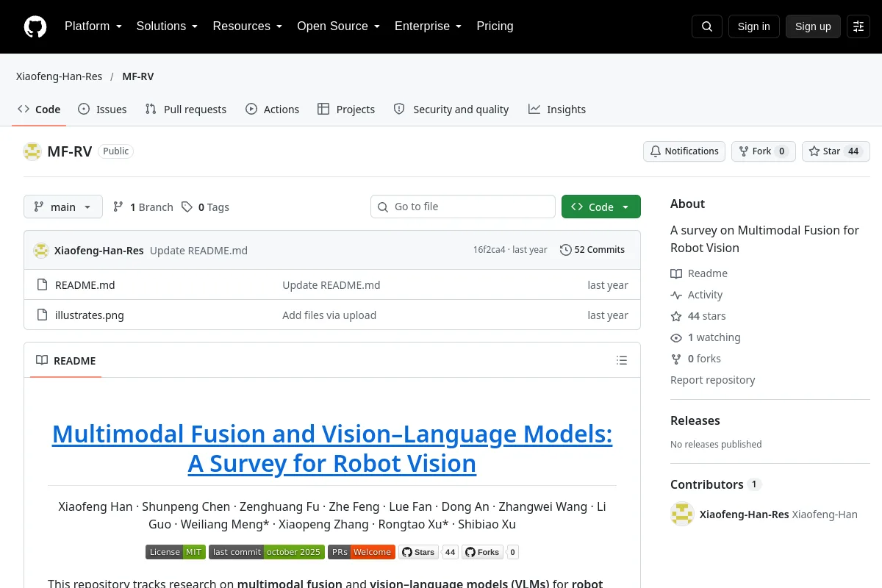
Task: Expand the Solutions menu
Action: 168,26
